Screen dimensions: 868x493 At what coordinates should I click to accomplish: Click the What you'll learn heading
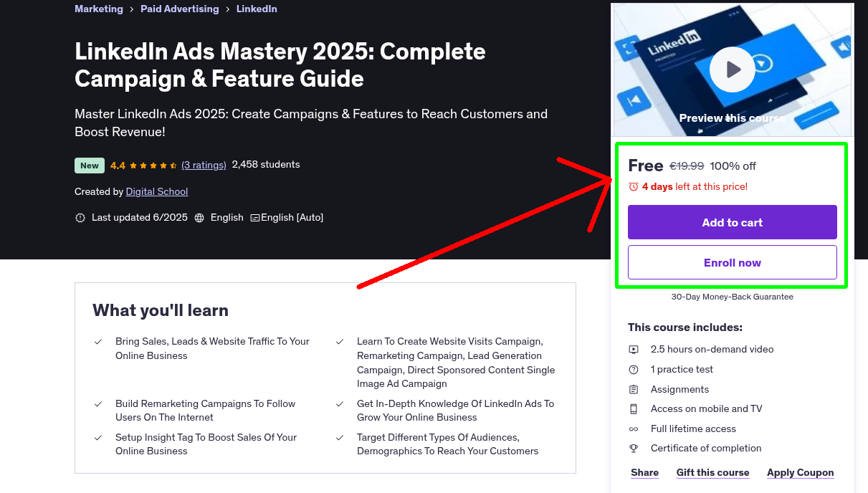(x=161, y=310)
